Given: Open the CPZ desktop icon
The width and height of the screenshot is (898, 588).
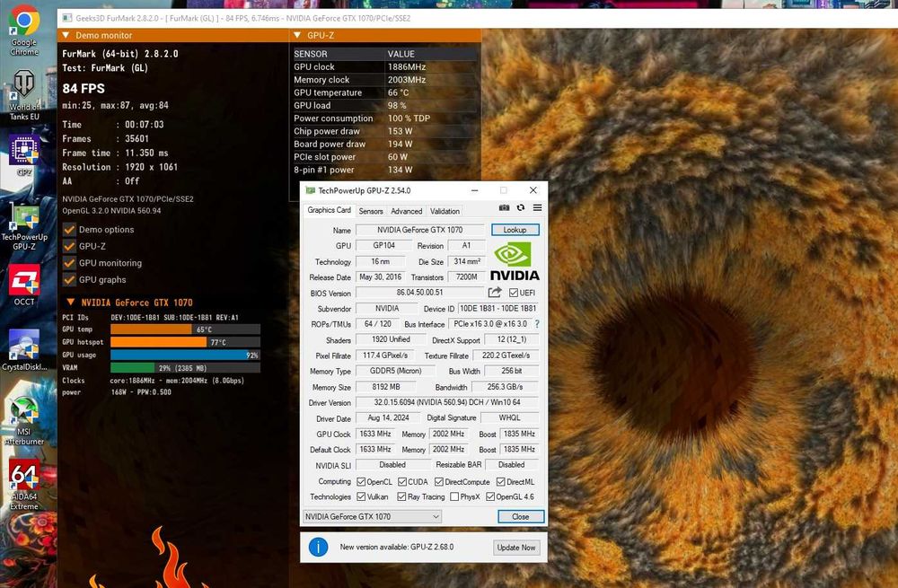Looking at the screenshot, I should click(x=24, y=155).
